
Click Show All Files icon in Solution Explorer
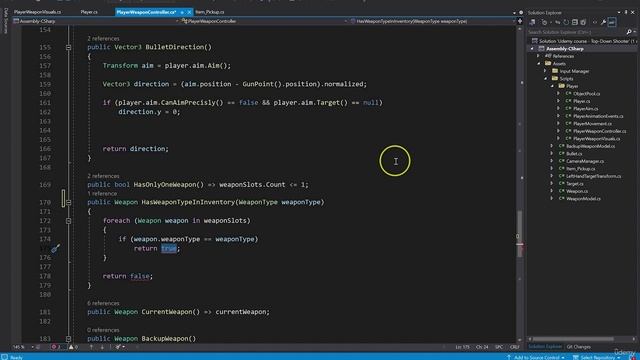click(583, 22)
